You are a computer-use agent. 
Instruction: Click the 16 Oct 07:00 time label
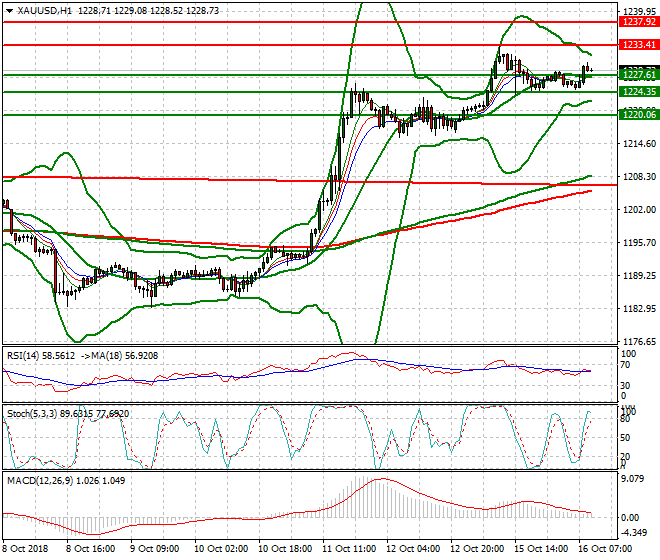pyautogui.click(x=605, y=549)
